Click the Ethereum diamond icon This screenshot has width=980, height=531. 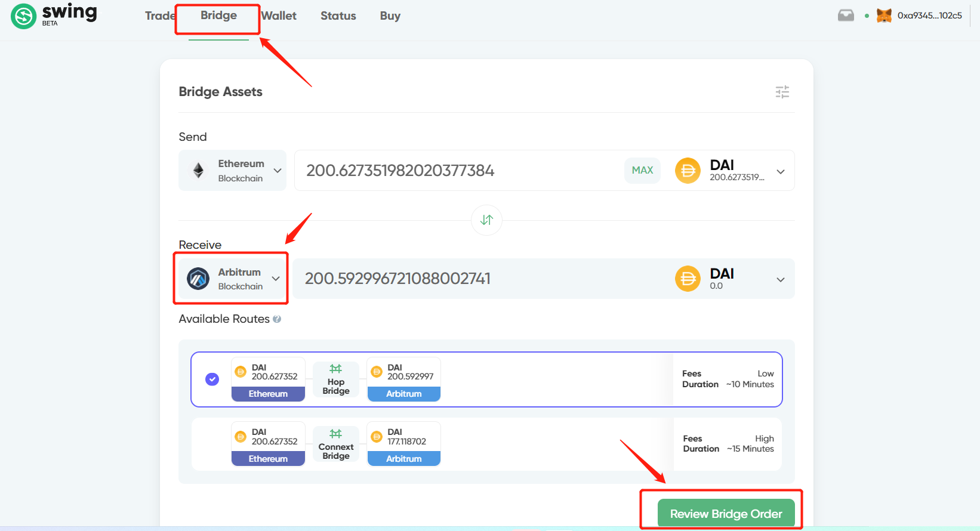(199, 171)
